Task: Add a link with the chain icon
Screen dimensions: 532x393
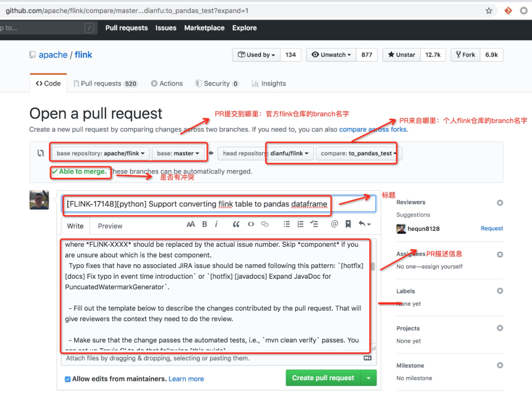Action: [x=265, y=224]
